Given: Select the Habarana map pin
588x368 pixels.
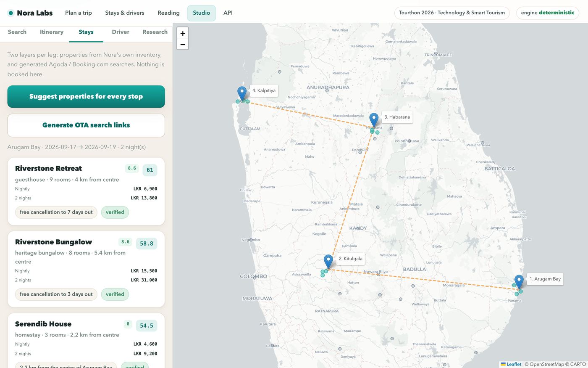Looking at the screenshot, I should (374, 120).
